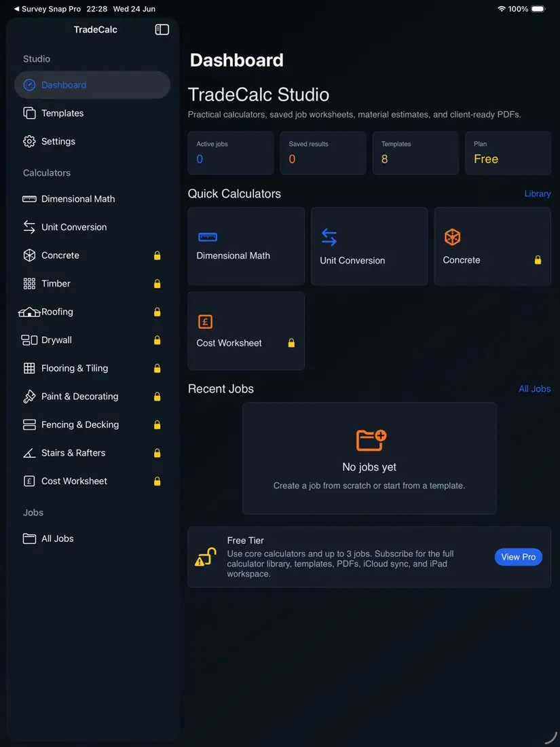The image size is (560, 747).
Task: Click the grid icon beside Timber
Action: coord(29,283)
